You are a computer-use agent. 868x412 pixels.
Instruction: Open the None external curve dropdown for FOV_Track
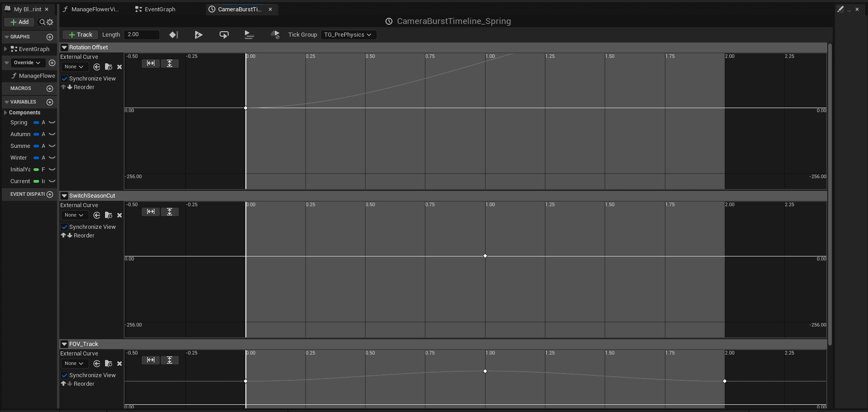click(x=74, y=363)
